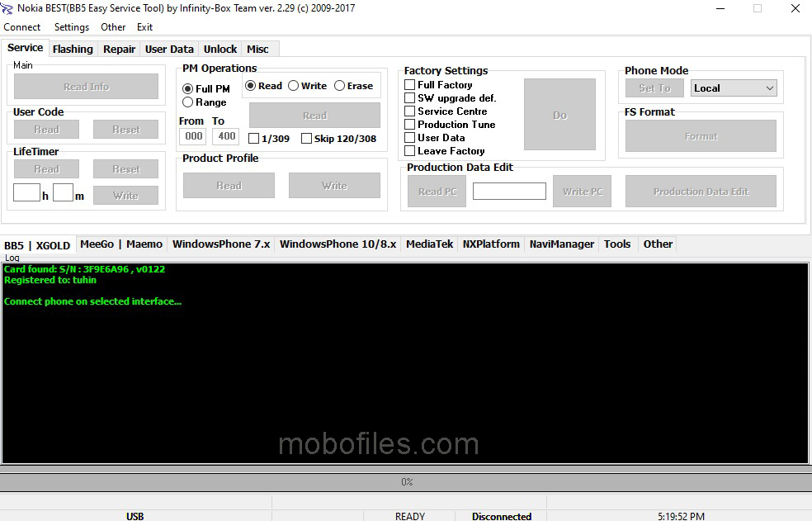Click the LifeTimer Write button
Viewport: 812px width, 521px height.
click(125, 196)
